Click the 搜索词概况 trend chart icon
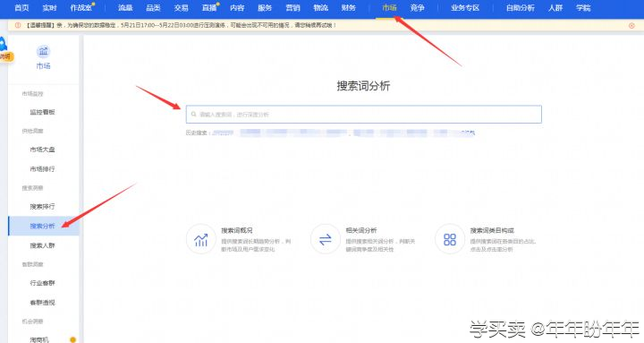Screen dimensions: 644x343 (201, 239)
